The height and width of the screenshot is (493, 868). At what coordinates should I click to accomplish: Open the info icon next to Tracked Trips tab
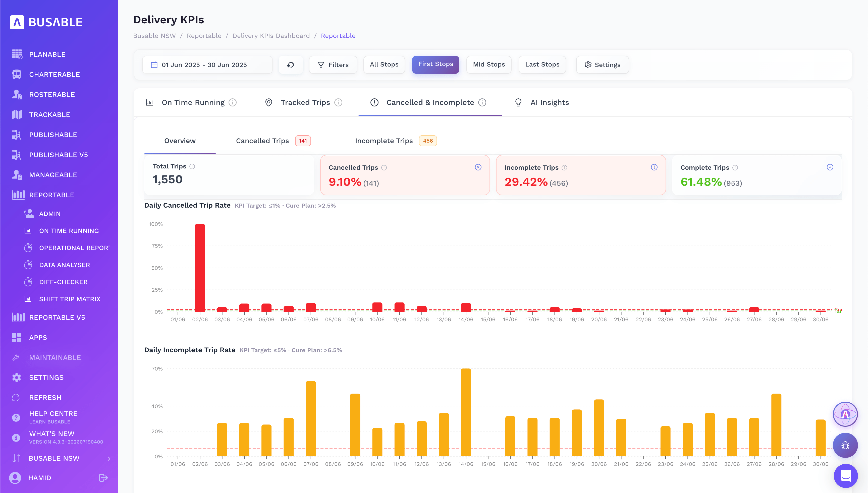tap(338, 102)
